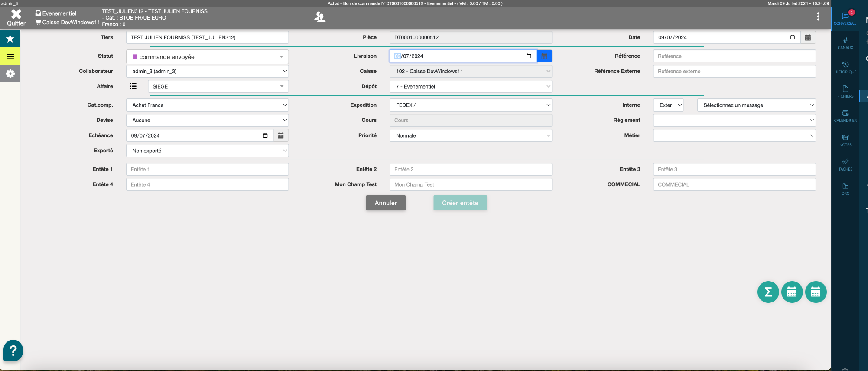Expand the Statut dropdown
The image size is (868, 371).
coord(207,57)
